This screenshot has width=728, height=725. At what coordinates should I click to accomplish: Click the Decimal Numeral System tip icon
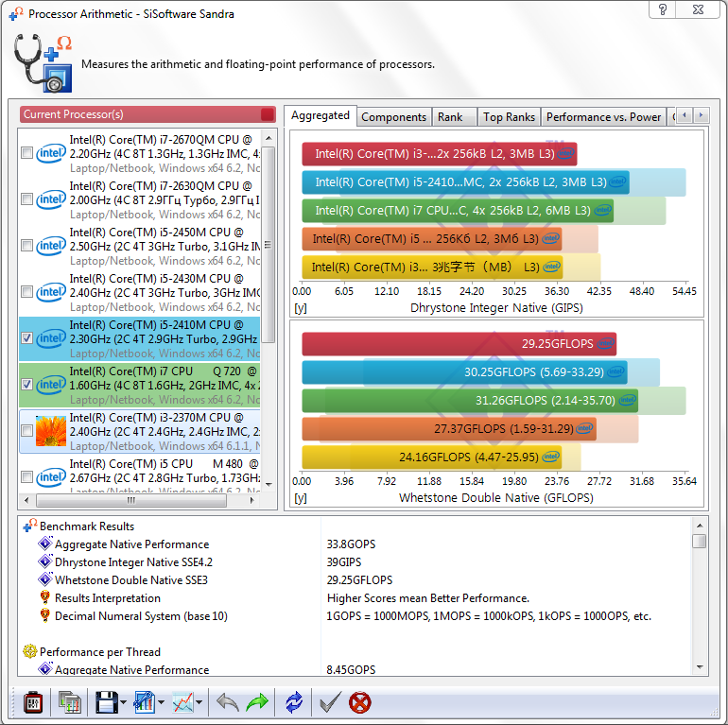pos(45,615)
